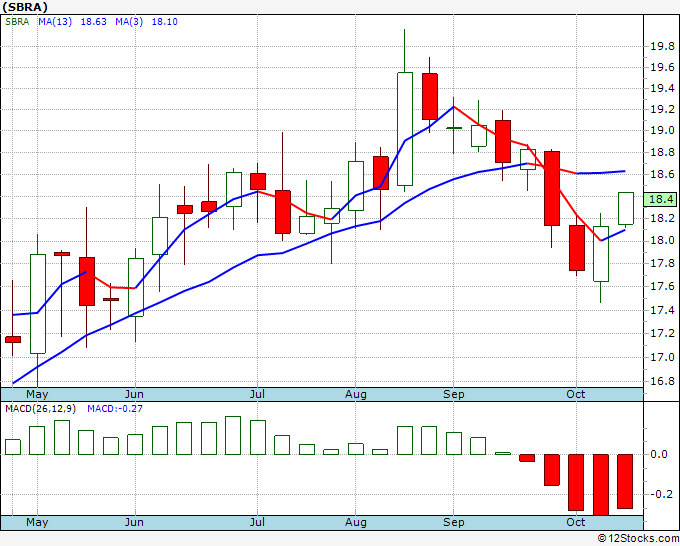Open the 12Stocks.com copyright link
This screenshot has width=680, height=546.
(x=638, y=538)
